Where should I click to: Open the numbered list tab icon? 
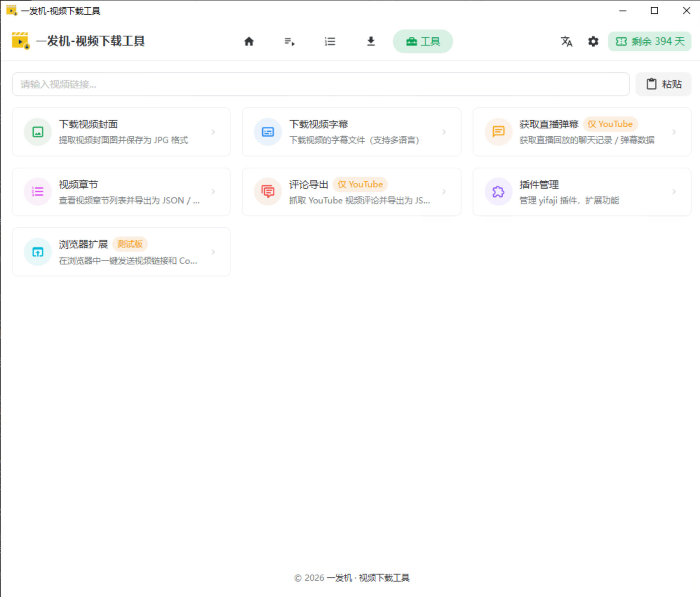[330, 41]
